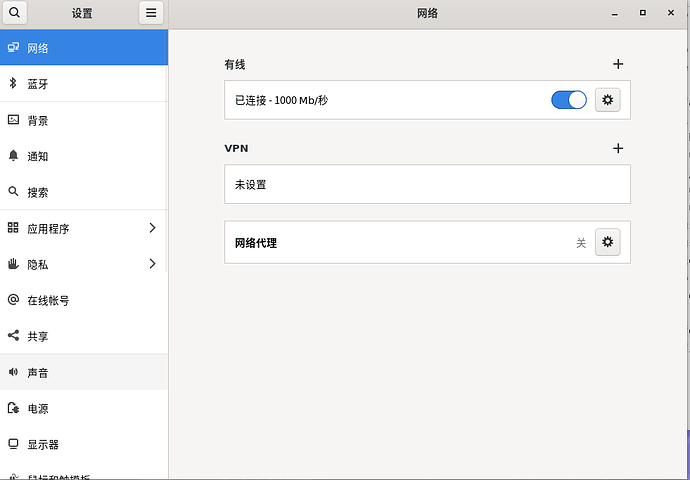Viewport: 690px width, 480px height.
Task: Toggle the wired connection switch off
Action: (569, 100)
